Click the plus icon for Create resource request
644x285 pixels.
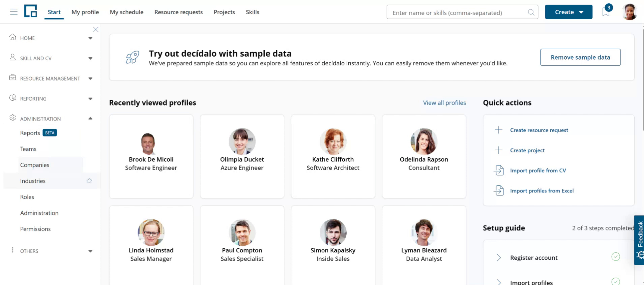point(498,130)
